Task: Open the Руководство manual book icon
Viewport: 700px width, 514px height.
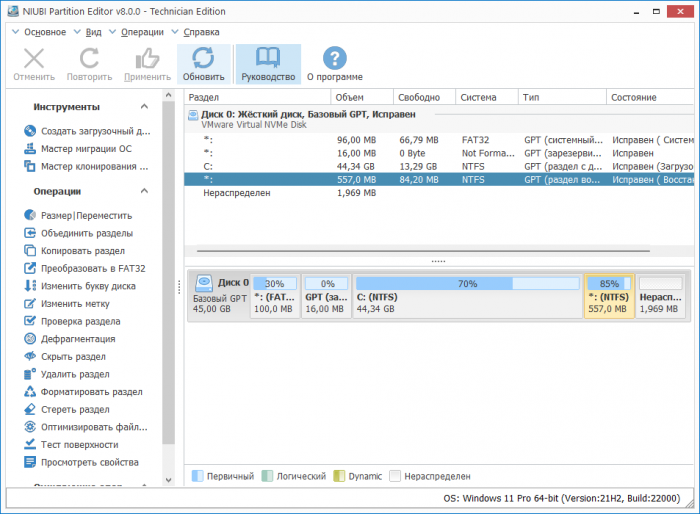Action: [x=268, y=58]
